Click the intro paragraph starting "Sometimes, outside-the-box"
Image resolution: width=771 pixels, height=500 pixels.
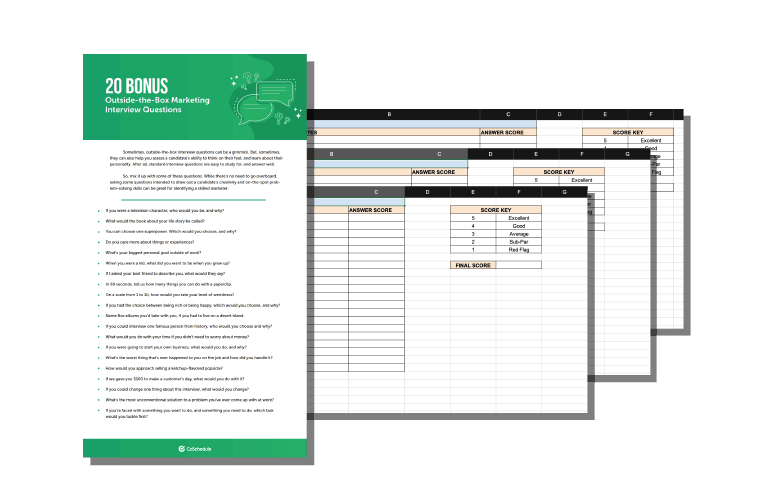pyautogui.click(x=196, y=158)
